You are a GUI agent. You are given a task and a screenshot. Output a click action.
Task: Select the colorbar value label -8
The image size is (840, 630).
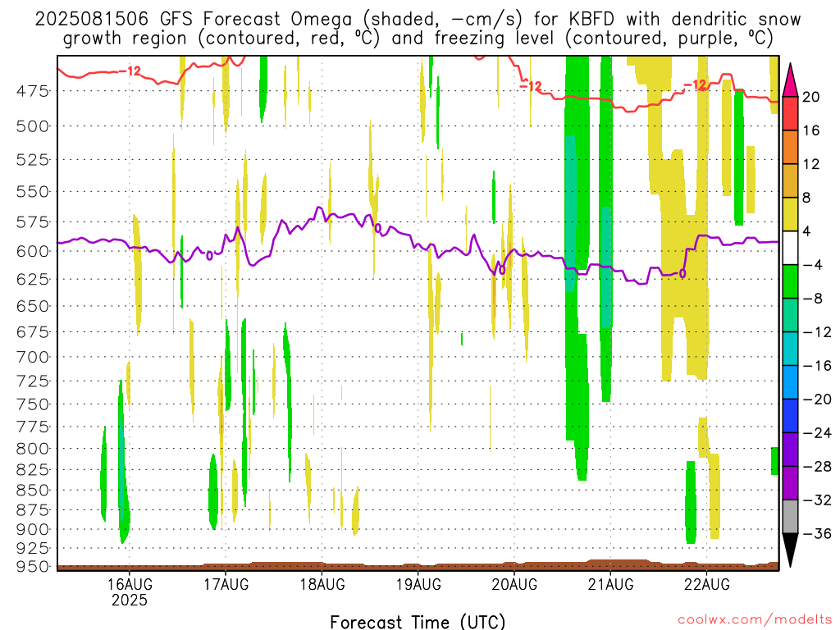pyautogui.click(x=813, y=299)
